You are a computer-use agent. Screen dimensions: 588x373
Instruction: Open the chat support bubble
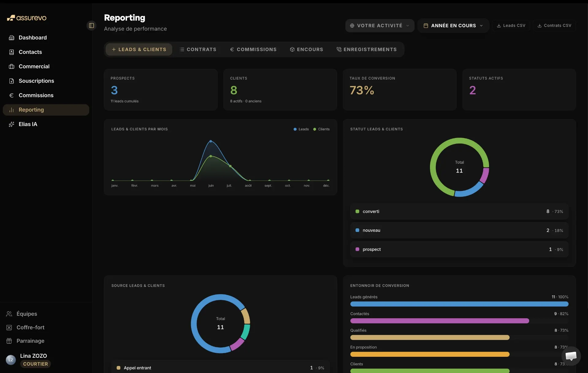(571, 356)
